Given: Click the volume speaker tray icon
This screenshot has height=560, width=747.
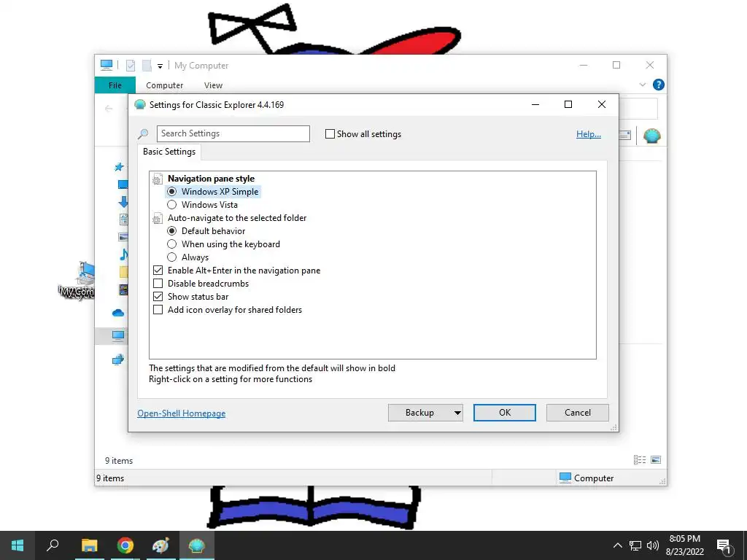Looking at the screenshot, I should point(653,545).
